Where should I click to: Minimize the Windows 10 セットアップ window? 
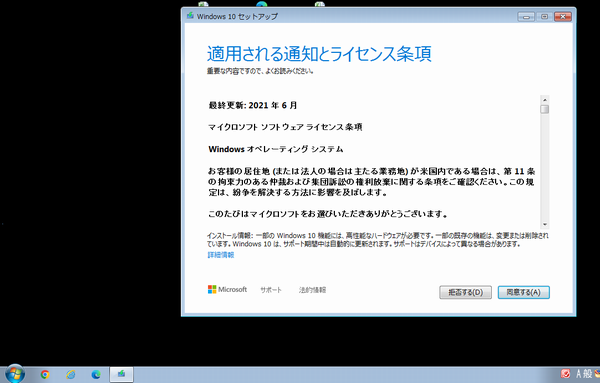coord(527,16)
